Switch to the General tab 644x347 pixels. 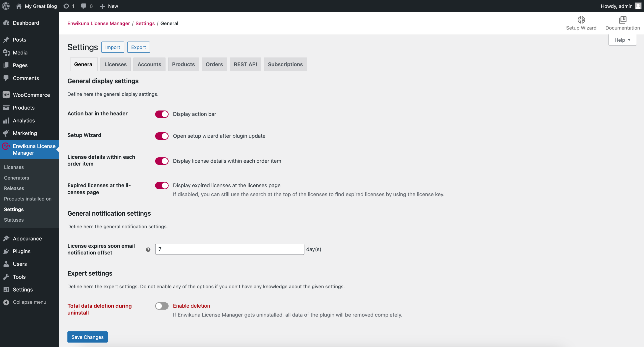[x=84, y=64]
